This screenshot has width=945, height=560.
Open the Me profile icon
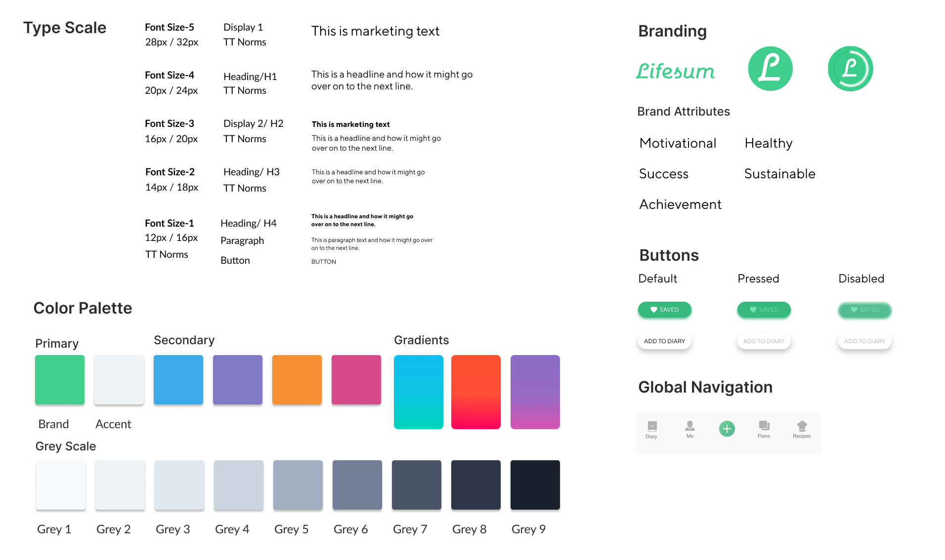point(690,426)
